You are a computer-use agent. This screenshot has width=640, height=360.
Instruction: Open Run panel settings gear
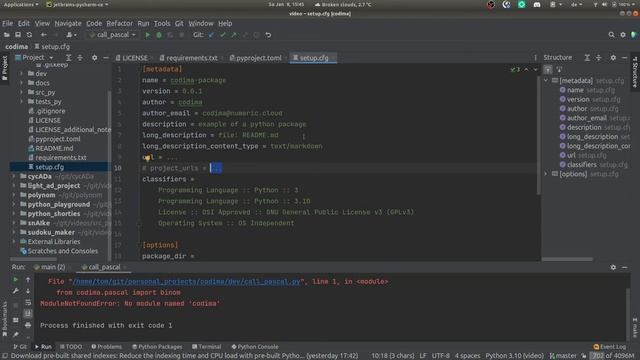click(x=613, y=267)
